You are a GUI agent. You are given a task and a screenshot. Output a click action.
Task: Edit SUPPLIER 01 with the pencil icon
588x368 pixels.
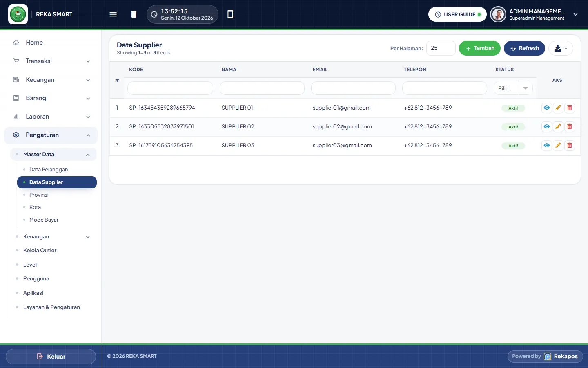tap(558, 108)
